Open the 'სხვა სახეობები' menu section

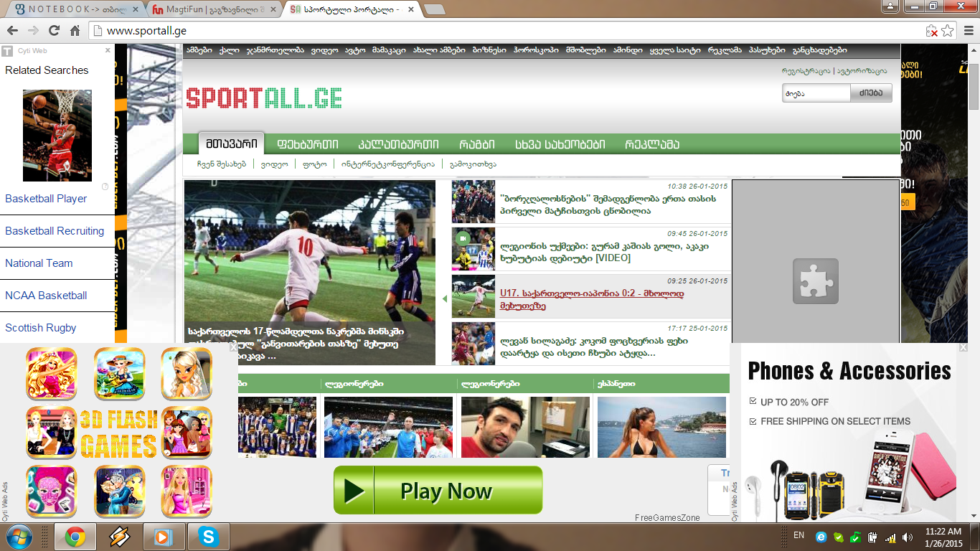pos(560,144)
